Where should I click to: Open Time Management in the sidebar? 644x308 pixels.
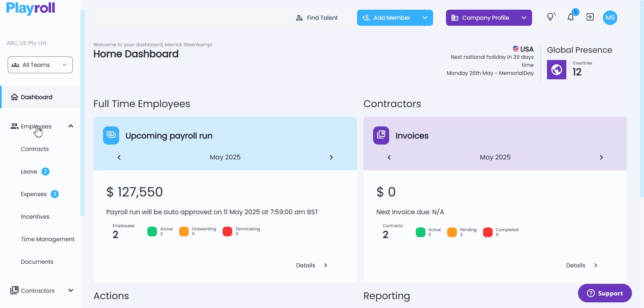click(47, 239)
